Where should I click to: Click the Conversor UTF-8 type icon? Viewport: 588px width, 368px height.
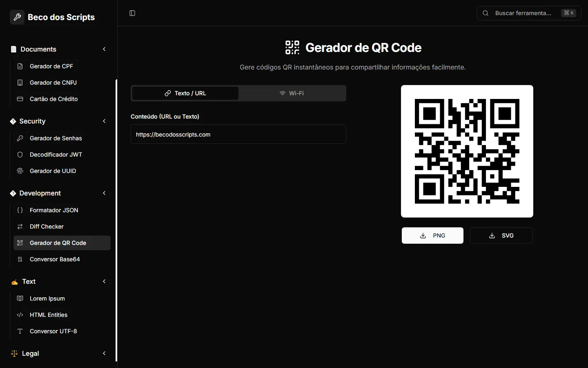coord(20,331)
